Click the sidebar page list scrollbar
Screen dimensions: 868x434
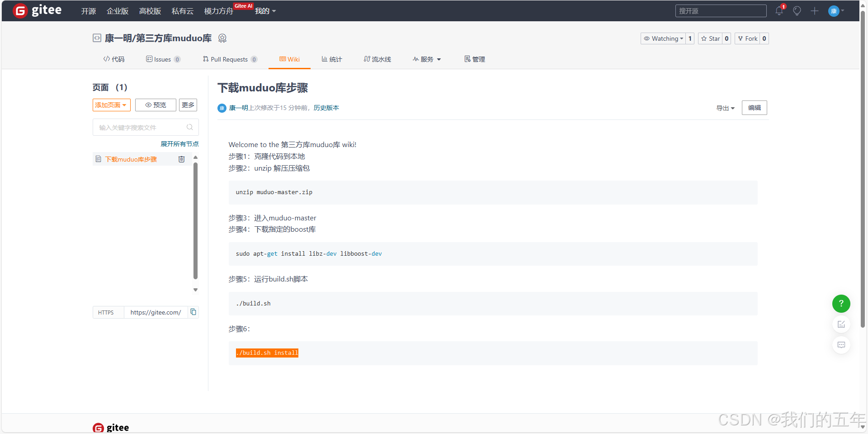click(195, 221)
